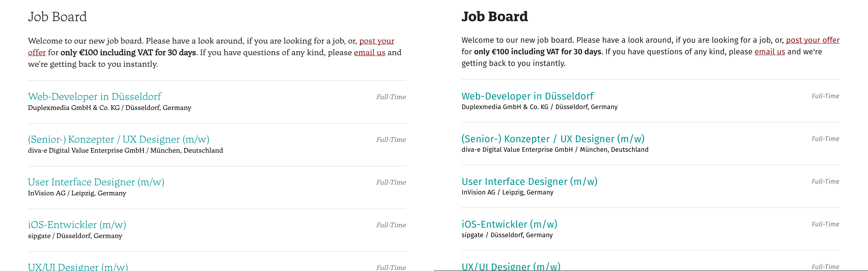Click 'post your offer' link in right panel
Screen dimensions: 868x271
[812, 40]
